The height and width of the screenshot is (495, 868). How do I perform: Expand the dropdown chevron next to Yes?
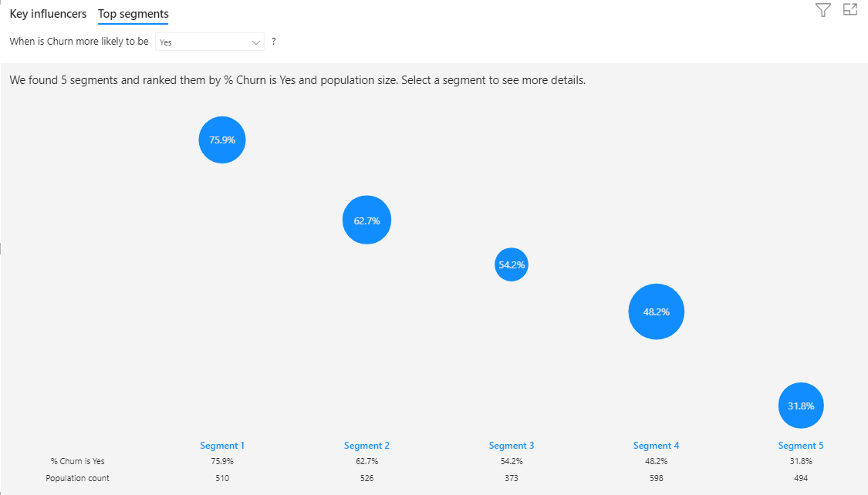pyautogui.click(x=256, y=42)
